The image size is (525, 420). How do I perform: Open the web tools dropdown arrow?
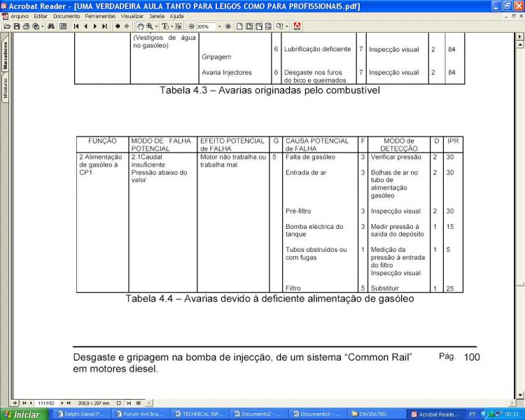43,27
